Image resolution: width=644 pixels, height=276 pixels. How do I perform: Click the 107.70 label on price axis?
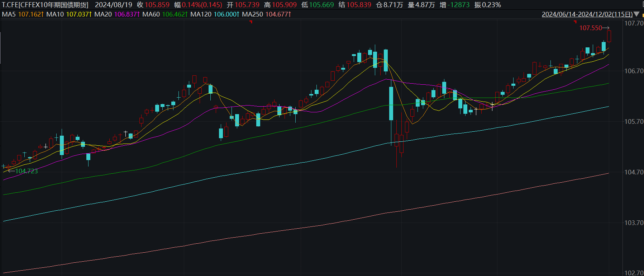(x=634, y=23)
